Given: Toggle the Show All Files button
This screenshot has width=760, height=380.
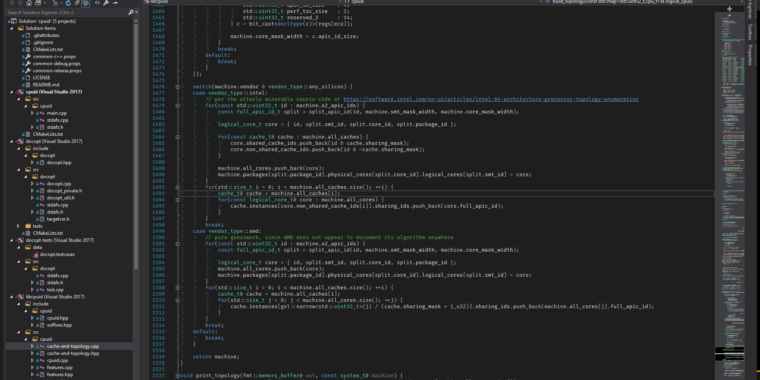Looking at the screenshot, I should (85, 3).
